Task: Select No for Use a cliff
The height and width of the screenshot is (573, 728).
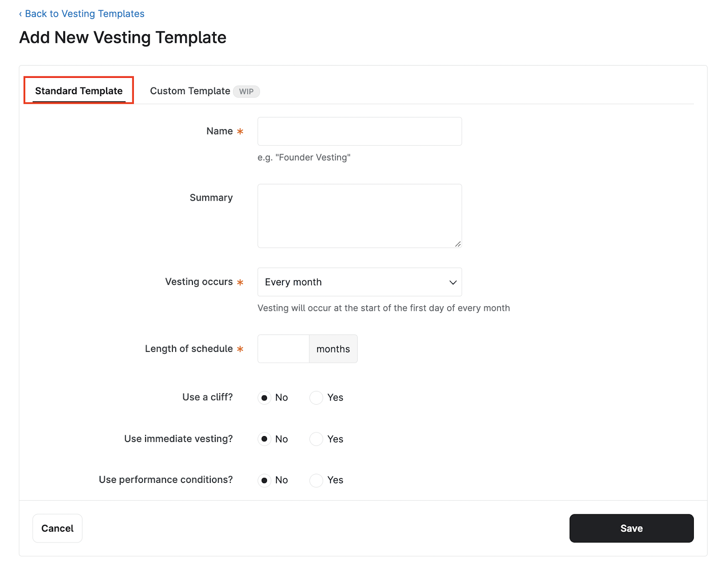Action: pos(264,398)
